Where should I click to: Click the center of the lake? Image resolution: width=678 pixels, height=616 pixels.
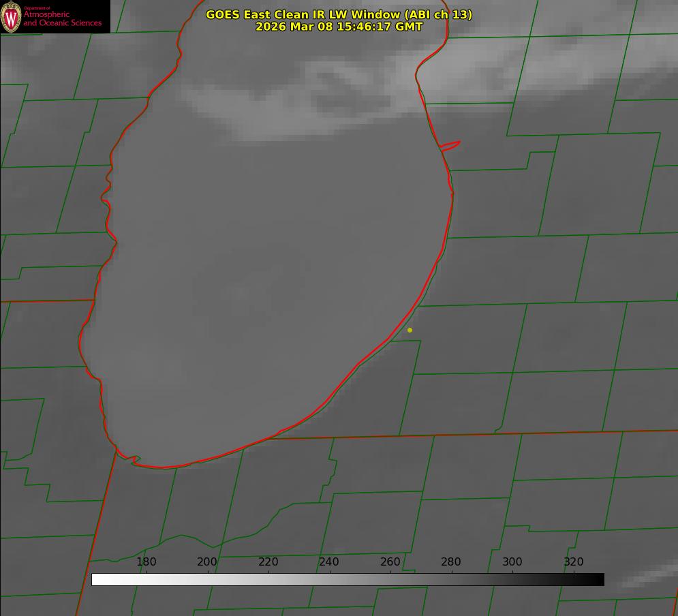(x=273, y=273)
